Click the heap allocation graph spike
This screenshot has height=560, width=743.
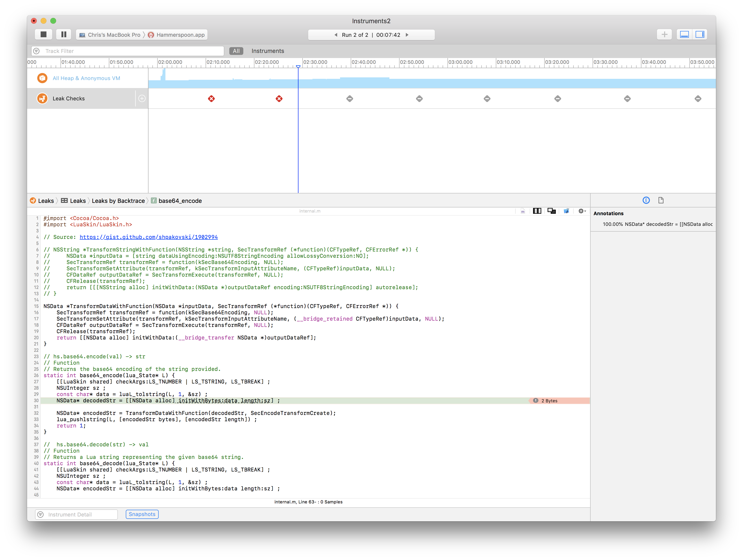pos(163,74)
